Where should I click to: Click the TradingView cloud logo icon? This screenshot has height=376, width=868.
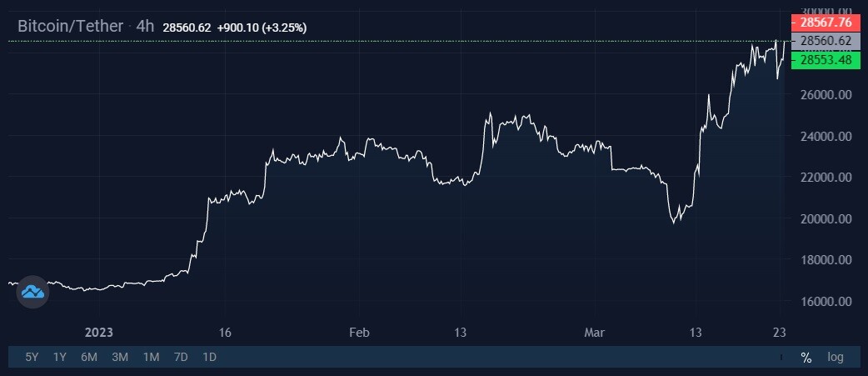pyautogui.click(x=32, y=292)
